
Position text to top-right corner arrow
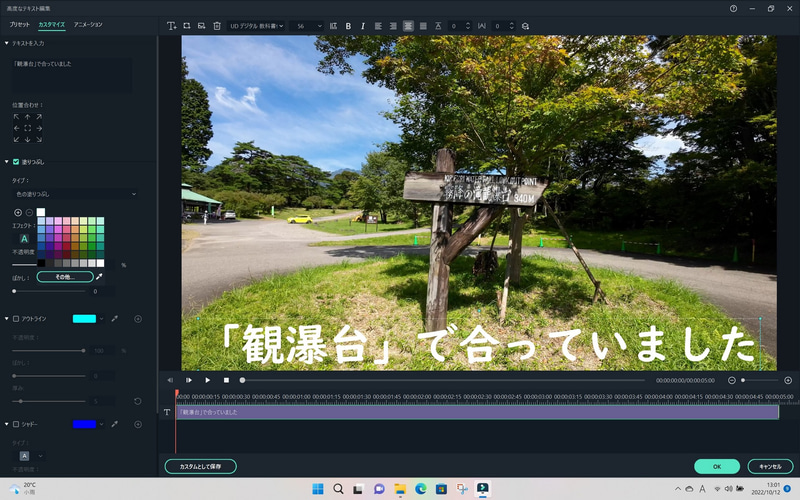(39, 117)
